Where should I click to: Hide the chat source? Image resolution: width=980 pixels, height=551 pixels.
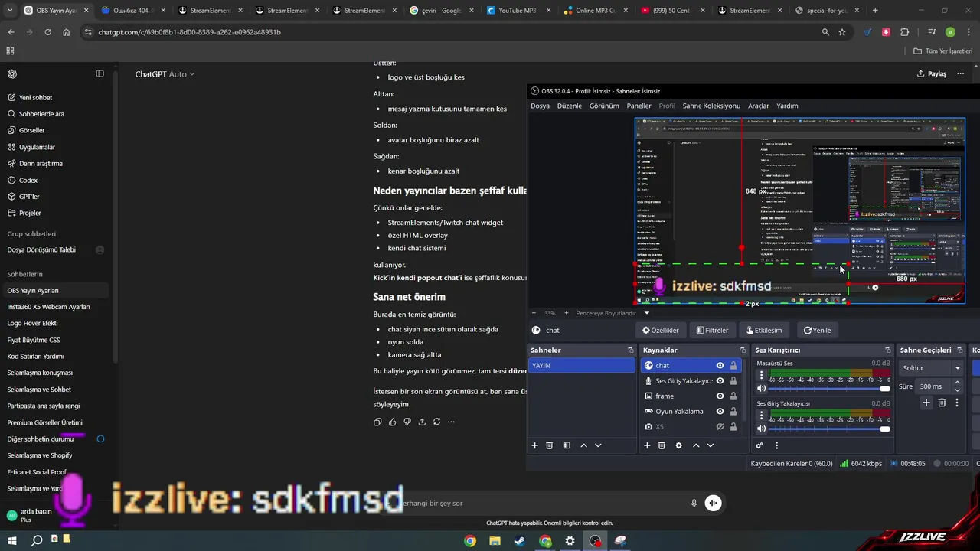pos(720,366)
